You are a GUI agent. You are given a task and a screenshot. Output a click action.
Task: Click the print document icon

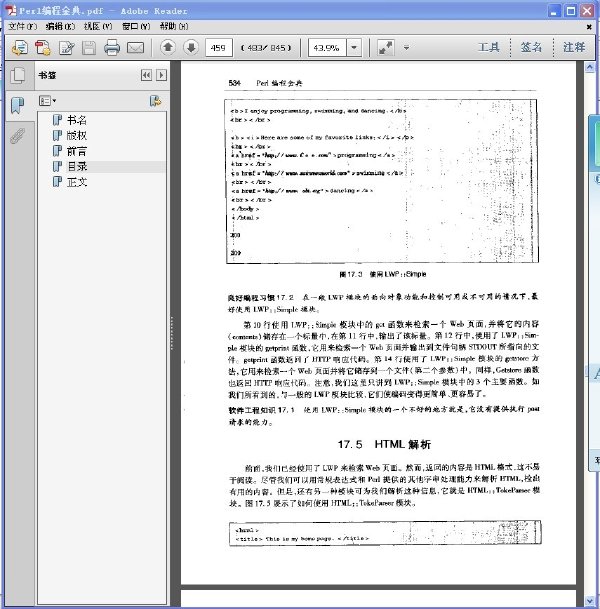[x=112, y=48]
